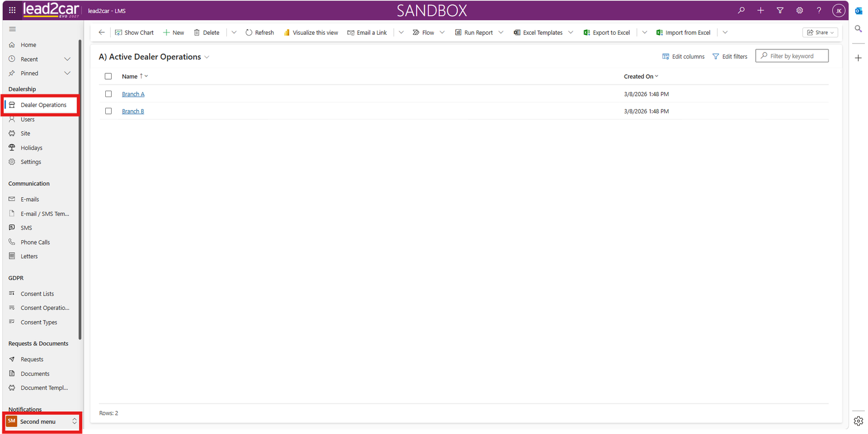The height and width of the screenshot is (434, 868).
Task: Click Import from Excel
Action: coord(683,33)
